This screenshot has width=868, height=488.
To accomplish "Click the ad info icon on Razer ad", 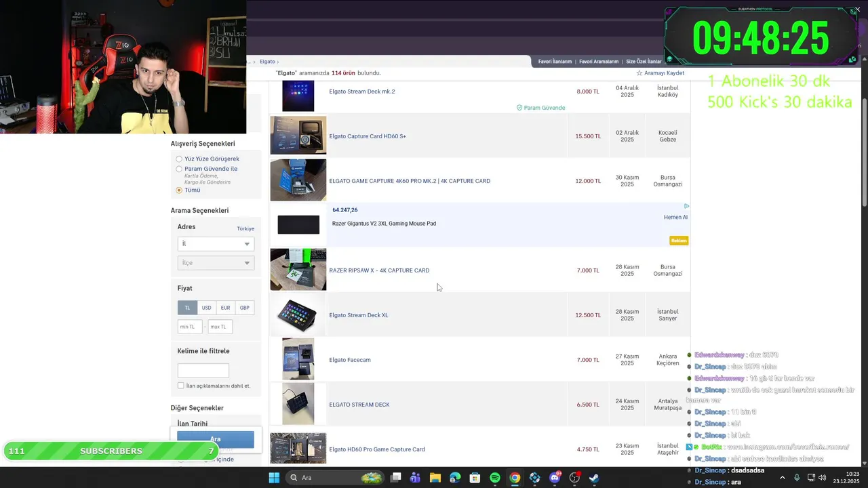I will pos(686,206).
